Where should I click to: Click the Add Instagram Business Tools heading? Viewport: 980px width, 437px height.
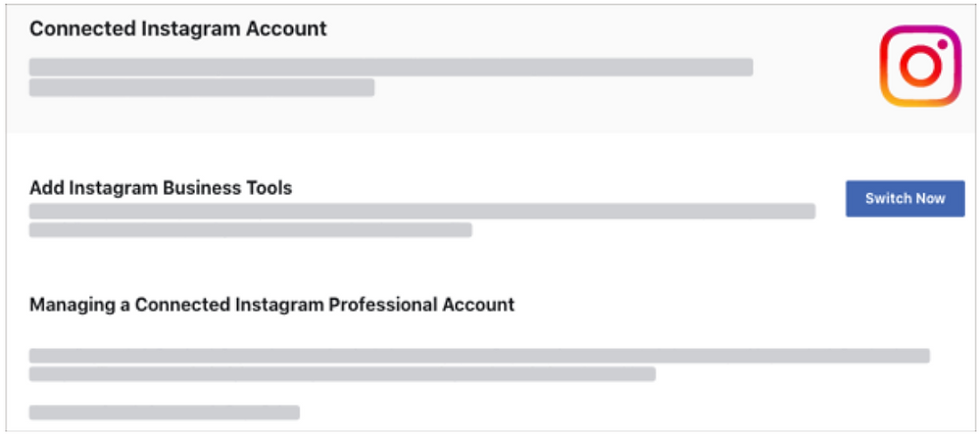coord(161,187)
